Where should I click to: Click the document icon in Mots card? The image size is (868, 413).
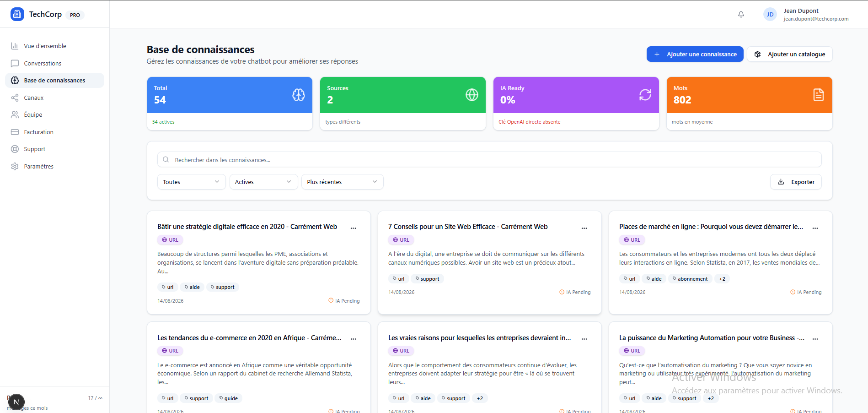pos(819,95)
